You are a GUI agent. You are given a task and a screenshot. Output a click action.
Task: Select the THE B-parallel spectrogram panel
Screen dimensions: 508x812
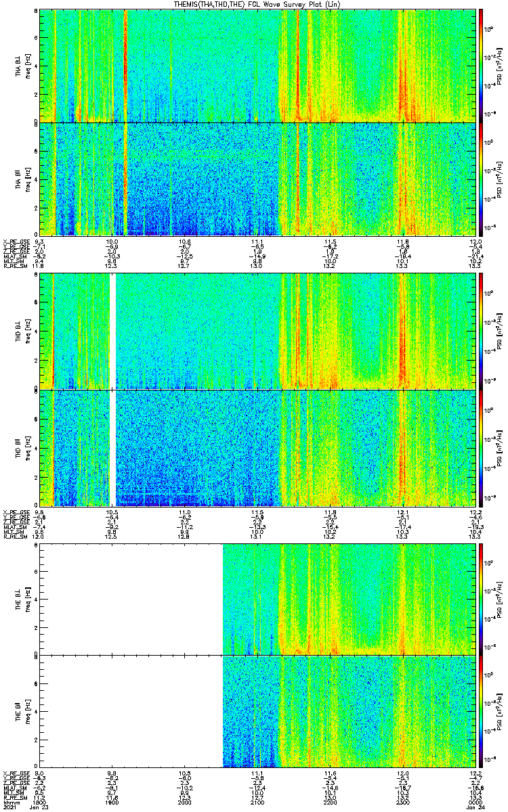[x=257, y=712]
